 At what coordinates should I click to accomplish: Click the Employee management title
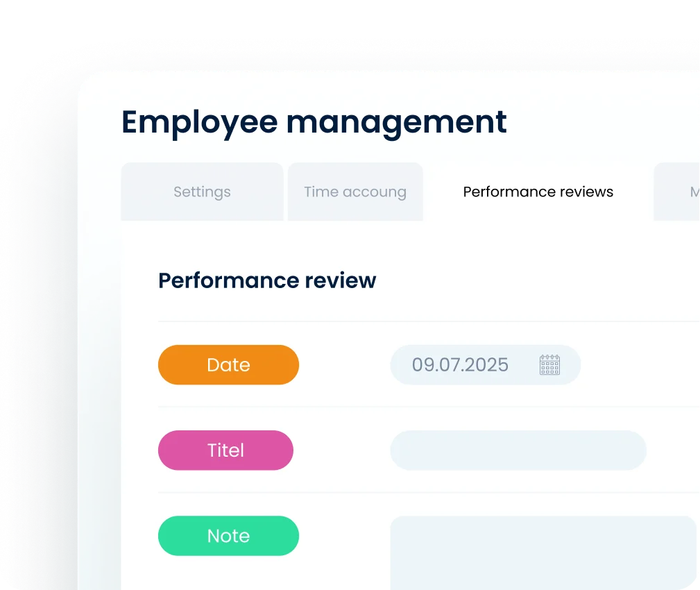click(x=313, y=122)
